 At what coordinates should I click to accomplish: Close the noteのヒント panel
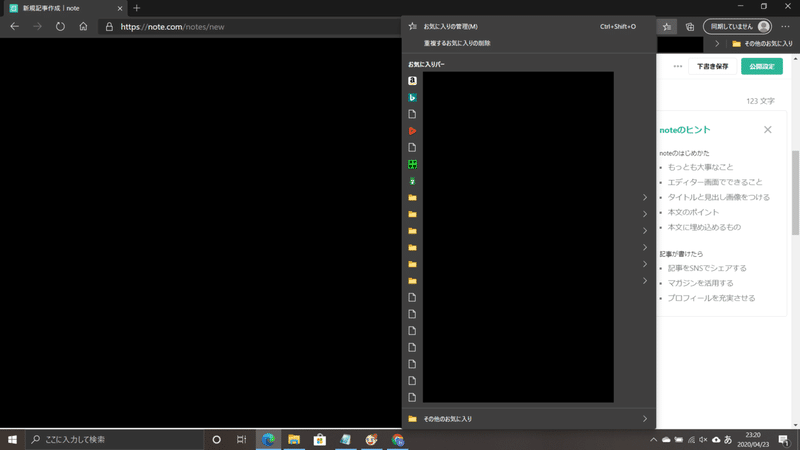tap(767, 130)
